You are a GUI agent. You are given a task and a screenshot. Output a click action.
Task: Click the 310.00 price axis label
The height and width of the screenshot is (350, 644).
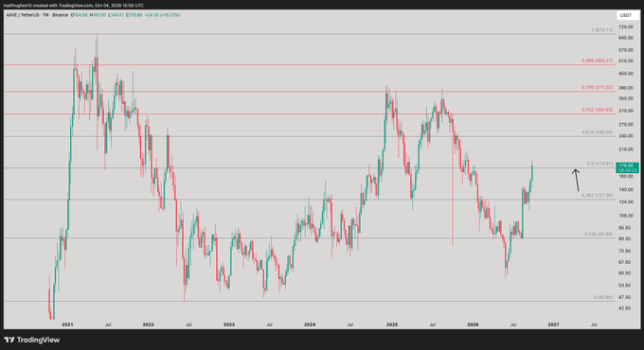coord(626,111)
